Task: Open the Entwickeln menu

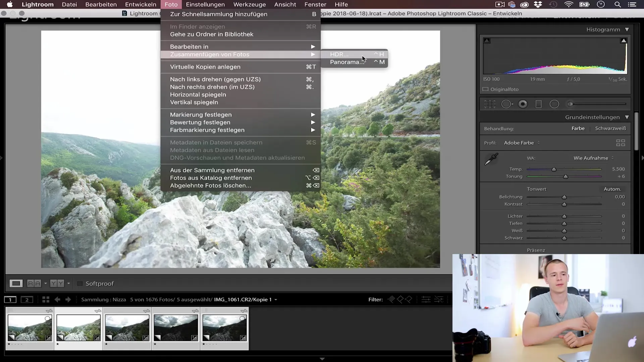Action: [x=141, y=4]
